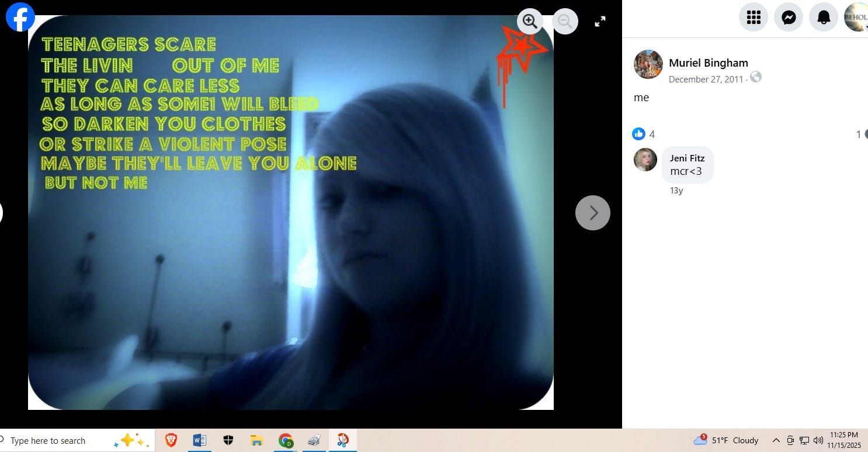
Task: Open File Explorer from taskbar
Action: 256,440
